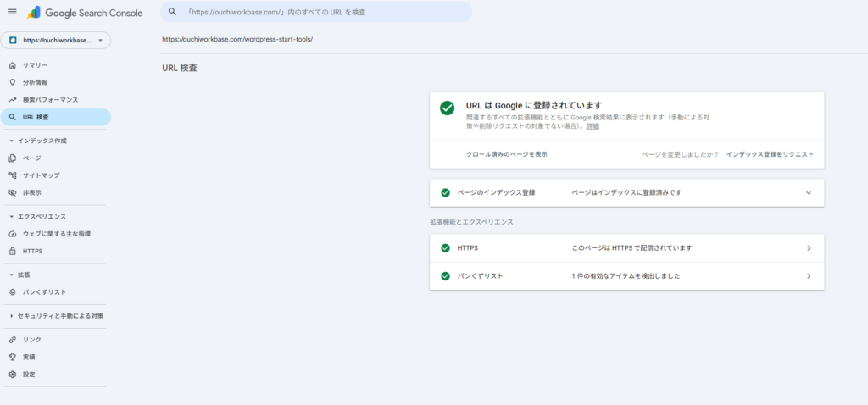Click クロール済みのページを表示
Screen dimensions: 868x405
tap(507, 154)
